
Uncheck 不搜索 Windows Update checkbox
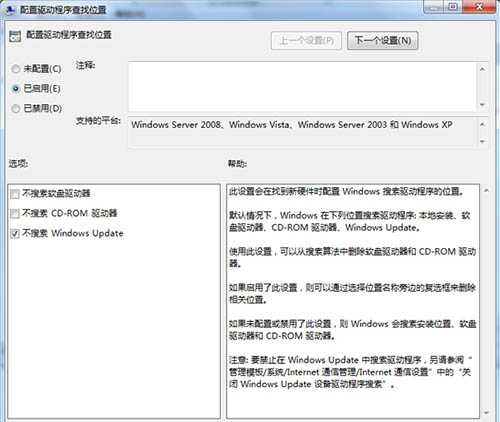pyautogui.click(x=15, y=234)
